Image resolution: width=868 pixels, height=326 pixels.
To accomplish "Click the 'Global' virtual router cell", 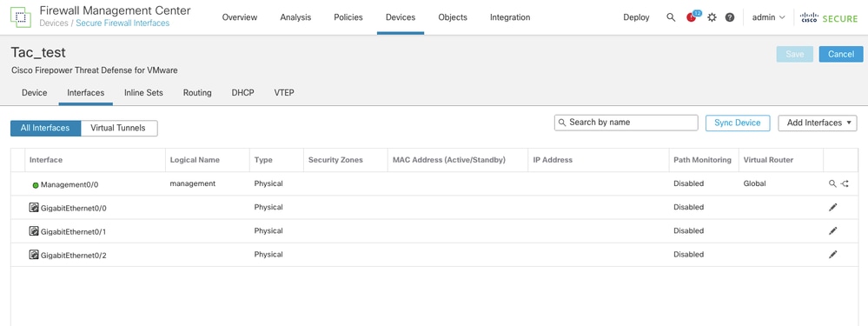I will (754, 183).
